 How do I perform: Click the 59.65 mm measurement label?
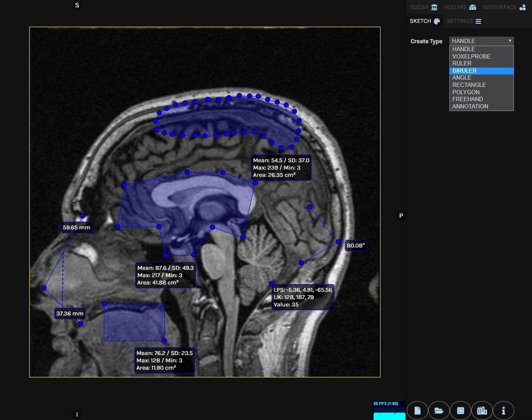77,228
